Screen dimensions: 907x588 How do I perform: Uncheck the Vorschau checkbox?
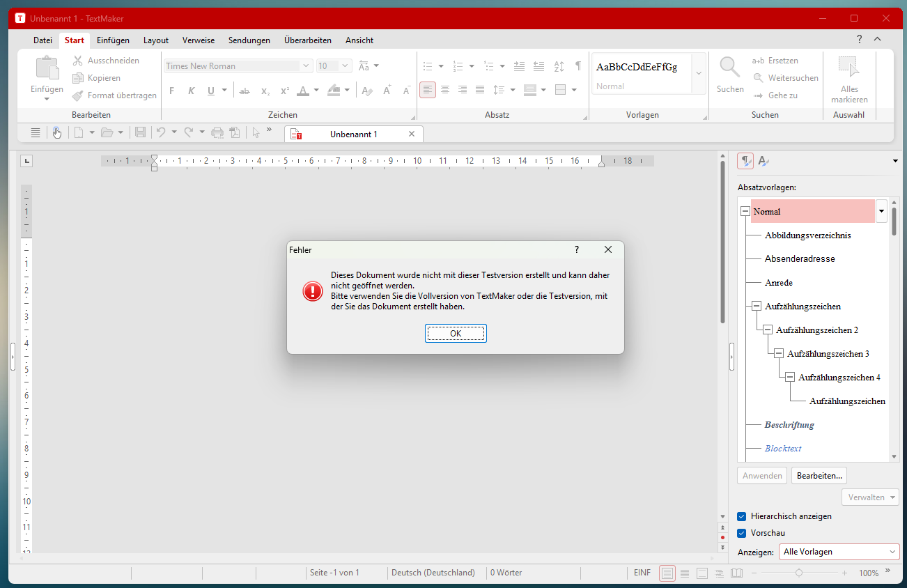(x=742, y=533)
